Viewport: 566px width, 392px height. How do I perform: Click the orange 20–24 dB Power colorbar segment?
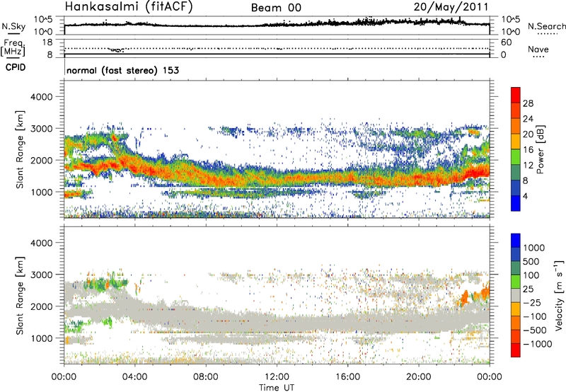[516, 126]
